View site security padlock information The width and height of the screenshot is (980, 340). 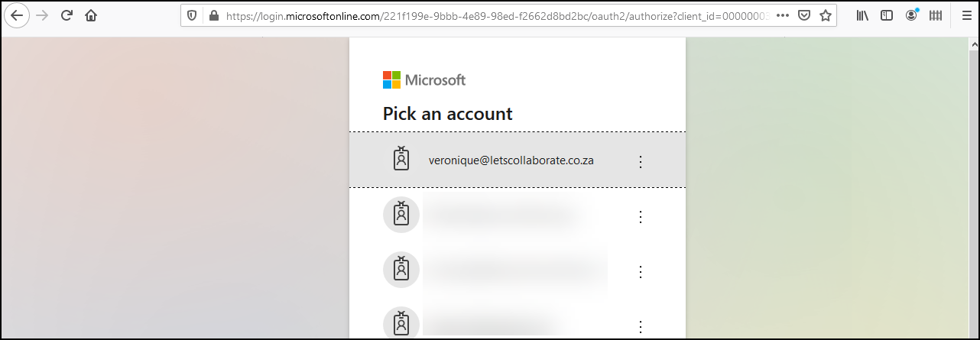coord(213,15)
